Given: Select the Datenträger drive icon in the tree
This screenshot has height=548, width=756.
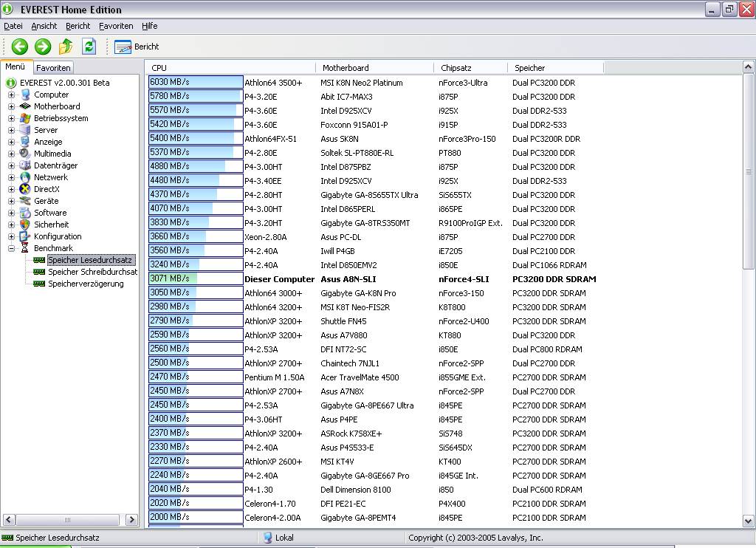Looking at the screenshot, I should coord(25,165).
